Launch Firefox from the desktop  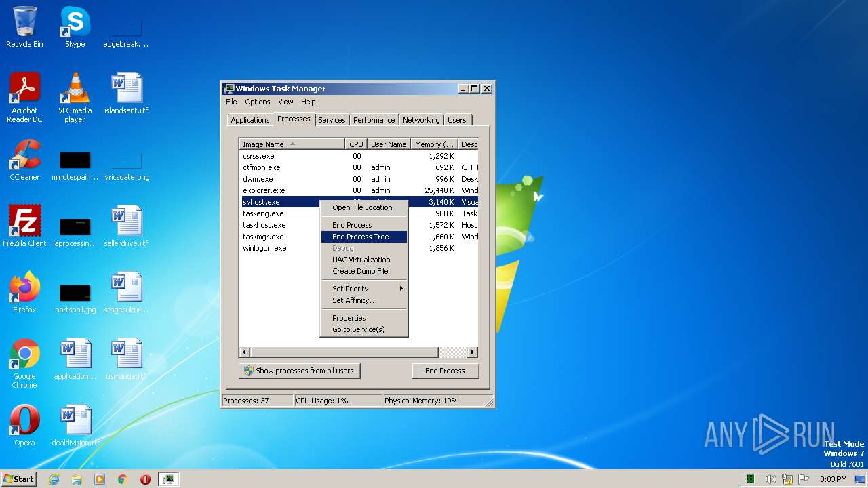coord(24,293)
